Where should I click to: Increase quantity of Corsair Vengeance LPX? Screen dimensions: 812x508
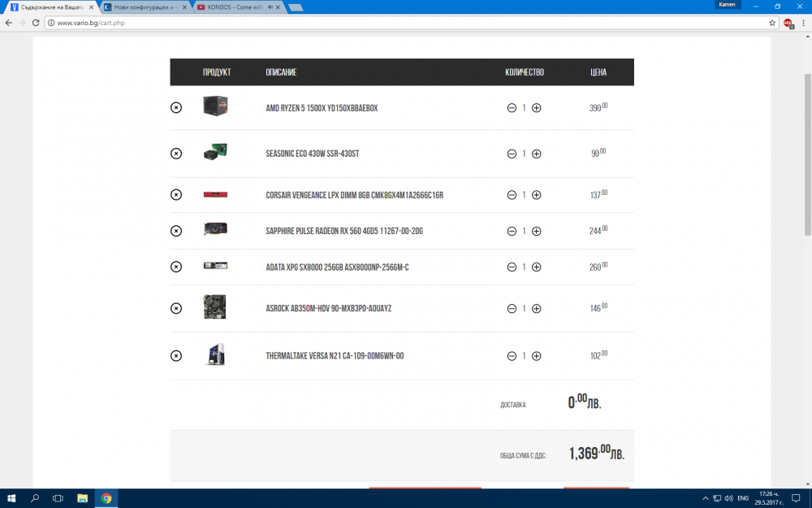(x=537, y=195)
